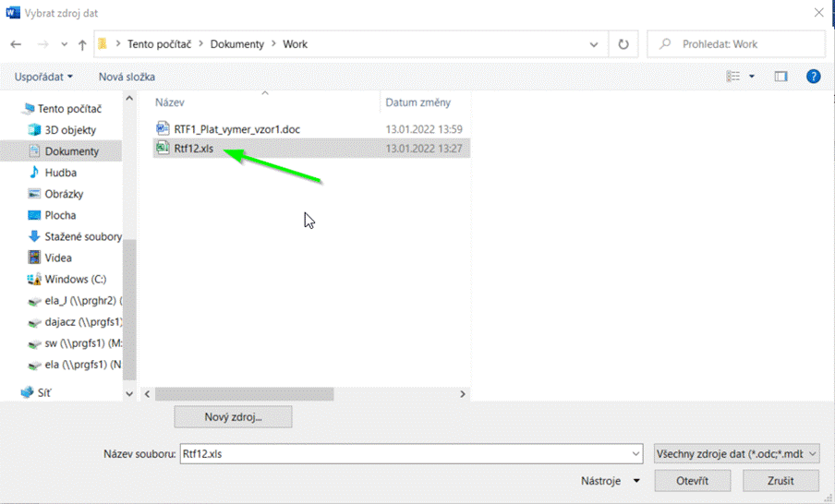Sort by the Název column header
835x504 pixels.
(x=170, y=102)
